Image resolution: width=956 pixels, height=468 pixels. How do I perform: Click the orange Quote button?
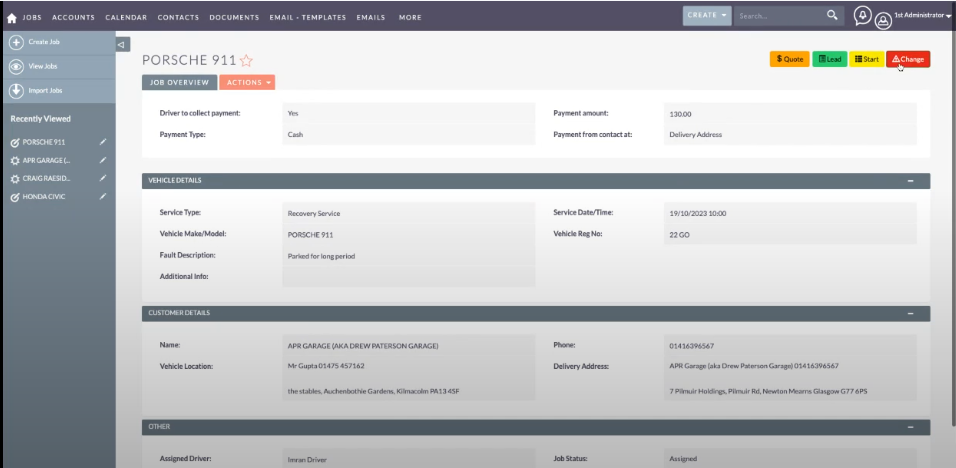click(790, 59)
